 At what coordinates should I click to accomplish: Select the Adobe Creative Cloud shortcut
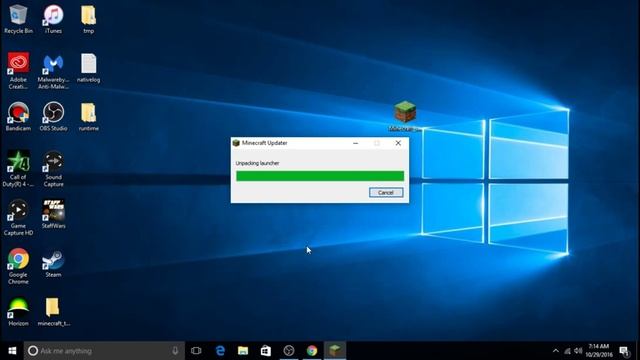tap(18, 70)
